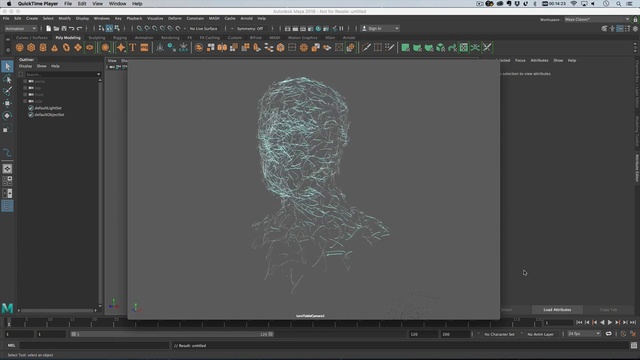Click the Mirror shelf icon
The width and height of the screenshot is (640, 360).
tap(222, 48)
